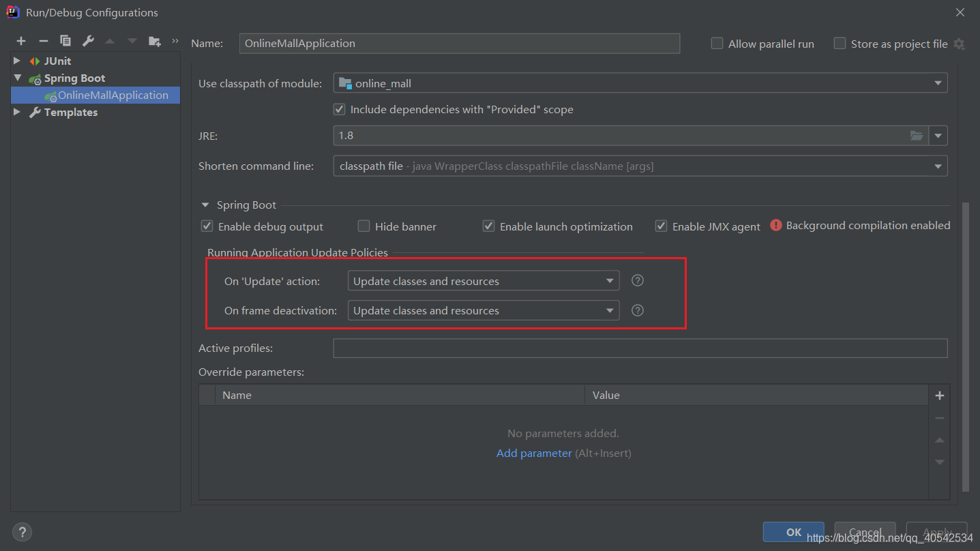Screen dimensions: 980x551
Task: Create new configuration folder
Action: (155, 42)
